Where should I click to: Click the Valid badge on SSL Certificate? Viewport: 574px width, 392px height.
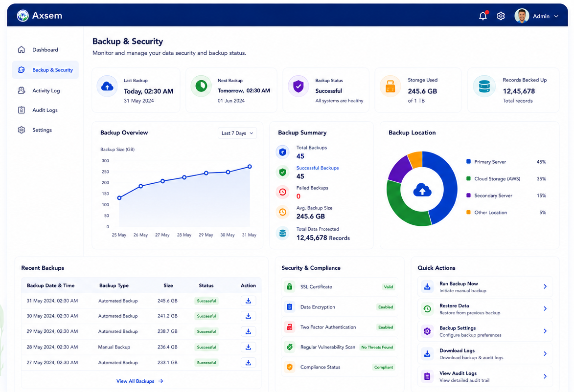pyautogui.click(x=389, y=287)
